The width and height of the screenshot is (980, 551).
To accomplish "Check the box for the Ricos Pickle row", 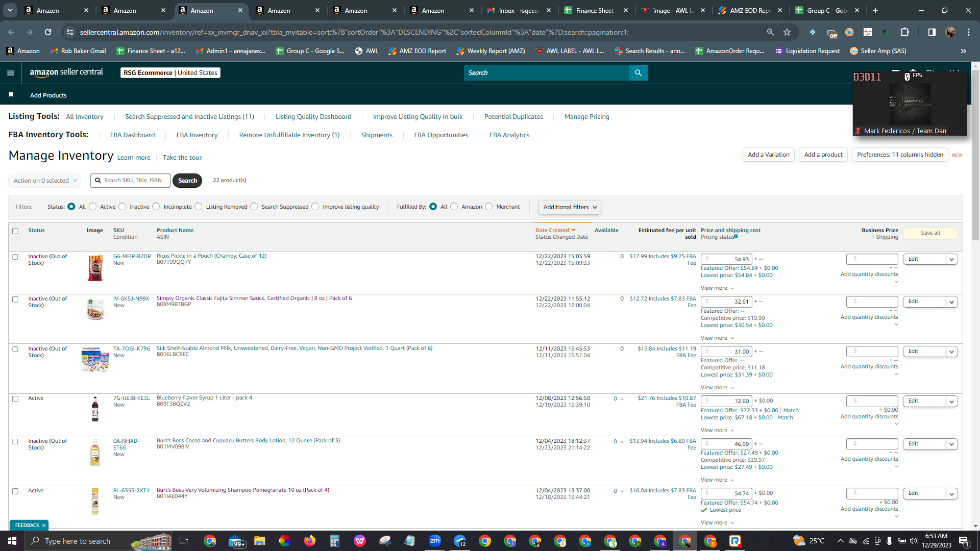I will (15, 257).
